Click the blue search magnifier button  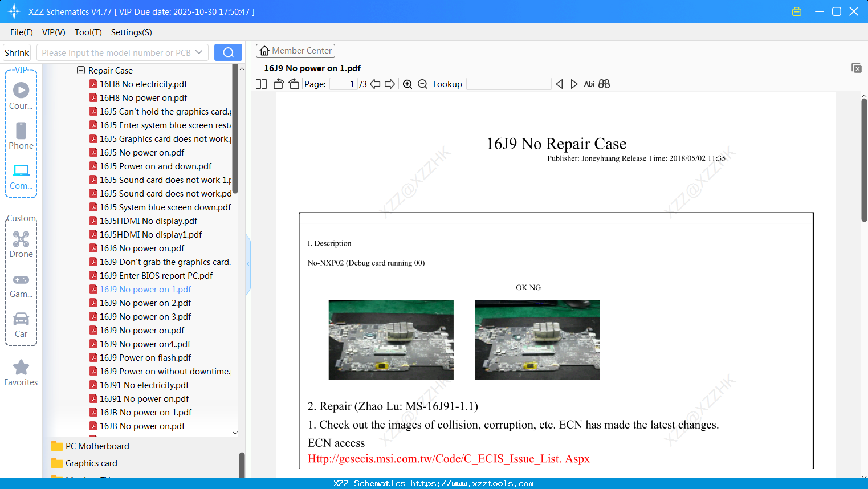228,52
